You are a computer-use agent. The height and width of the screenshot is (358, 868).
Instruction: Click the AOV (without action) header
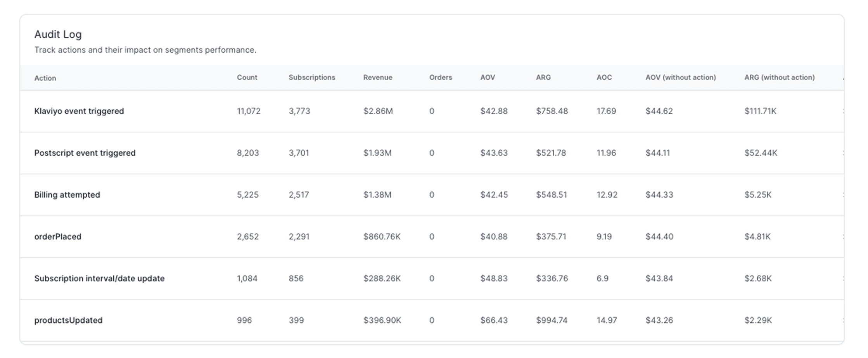click(x=680, y=77)
